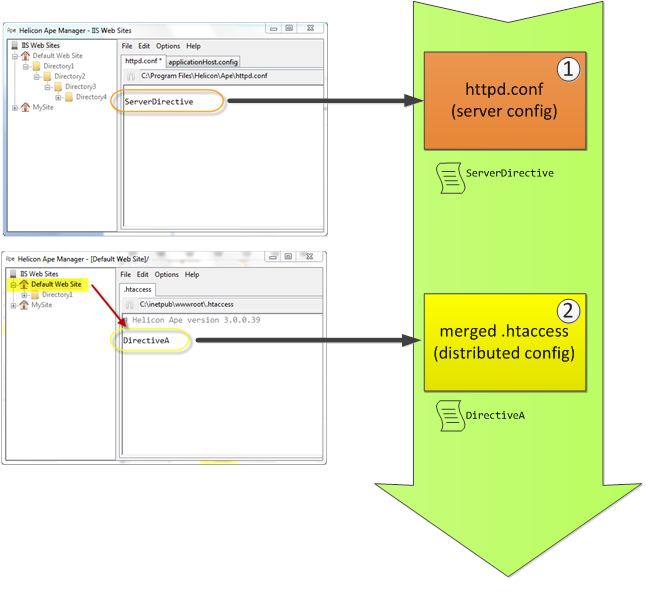Screen dimensions: 658x599
Task: Open the Options menu in top window
Action: pyautogui.click(x=168, y=46)
